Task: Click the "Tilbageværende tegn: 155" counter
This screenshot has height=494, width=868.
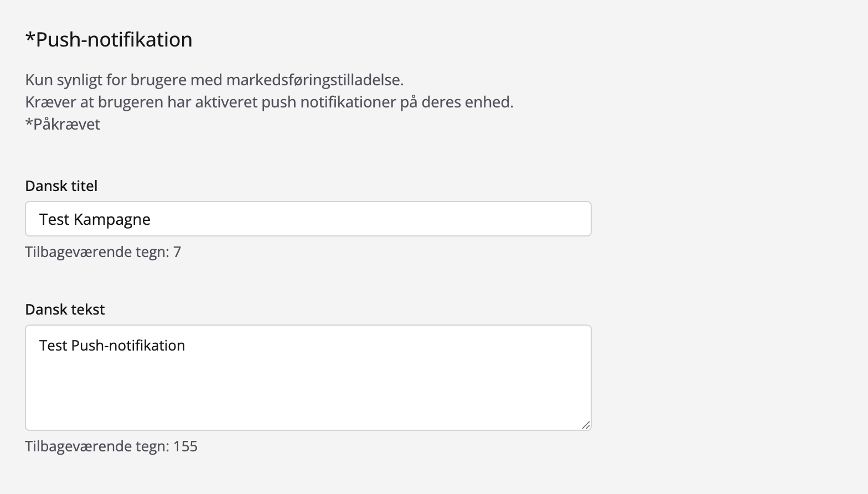Action: pyautogui.click(x=111, y=446)
